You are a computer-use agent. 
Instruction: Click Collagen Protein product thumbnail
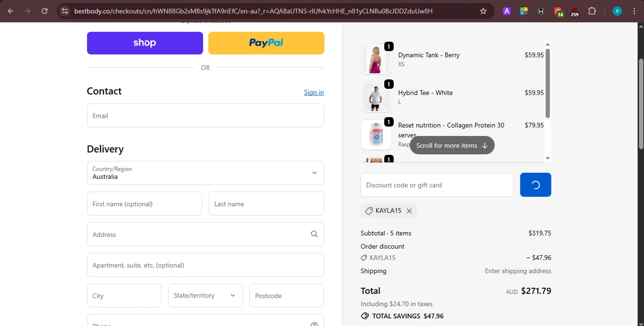pyautogui.click(x=376, y=134)
